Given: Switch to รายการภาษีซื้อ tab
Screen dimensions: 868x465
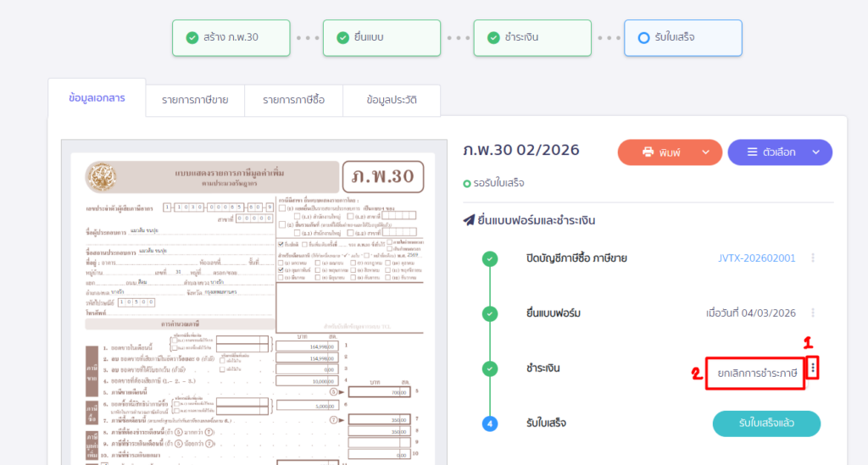Looking at the screenshot, I should [293, 100].
